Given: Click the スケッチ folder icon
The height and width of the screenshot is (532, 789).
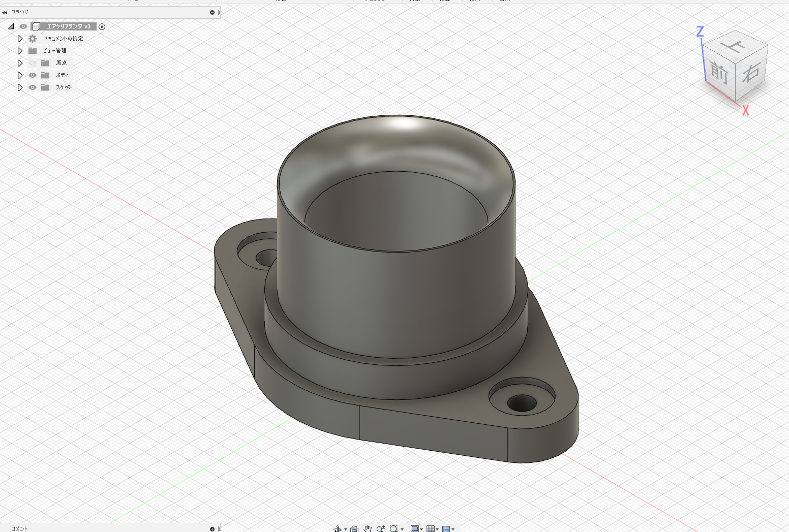Looking at the screenshot, I should [45, 87].
